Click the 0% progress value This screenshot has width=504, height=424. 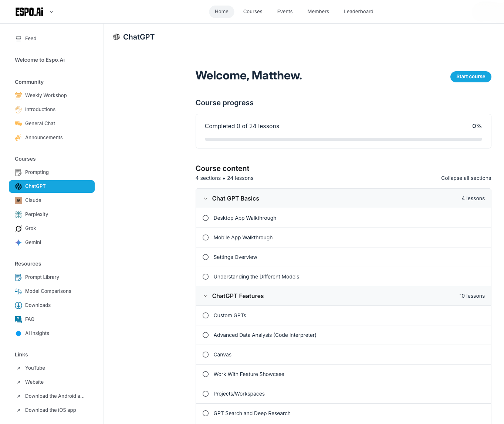pos(477,126)
